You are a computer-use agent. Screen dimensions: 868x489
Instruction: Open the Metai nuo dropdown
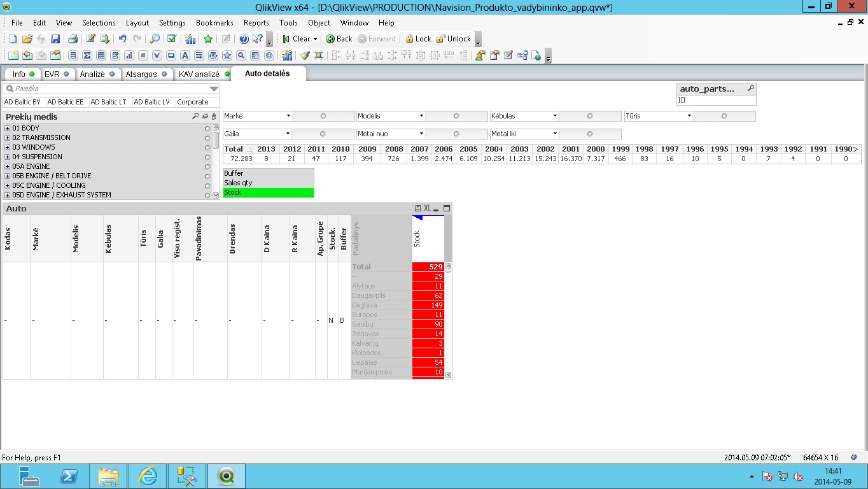pyautogui.click(x=421, y=134)
